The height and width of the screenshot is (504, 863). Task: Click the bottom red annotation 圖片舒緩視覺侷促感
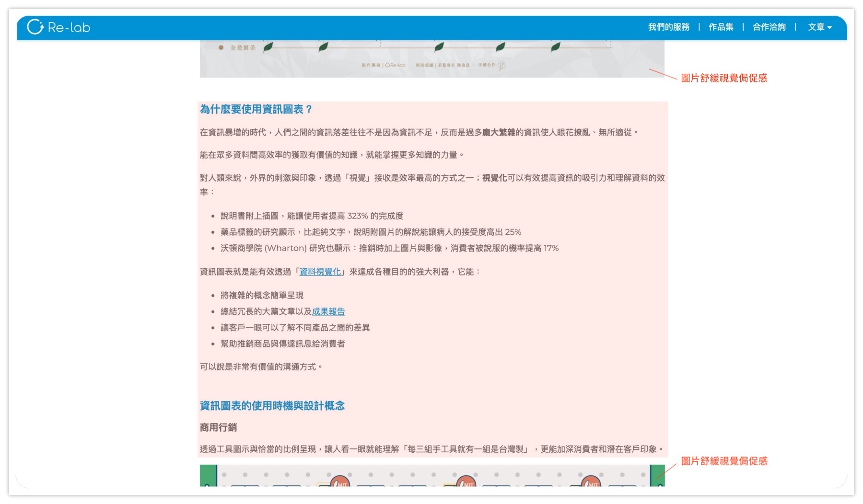point(724,461)
